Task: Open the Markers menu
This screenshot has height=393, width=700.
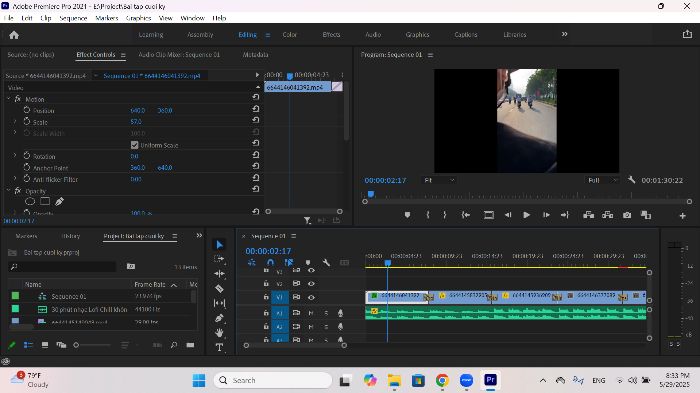Action: click(107, 18)
